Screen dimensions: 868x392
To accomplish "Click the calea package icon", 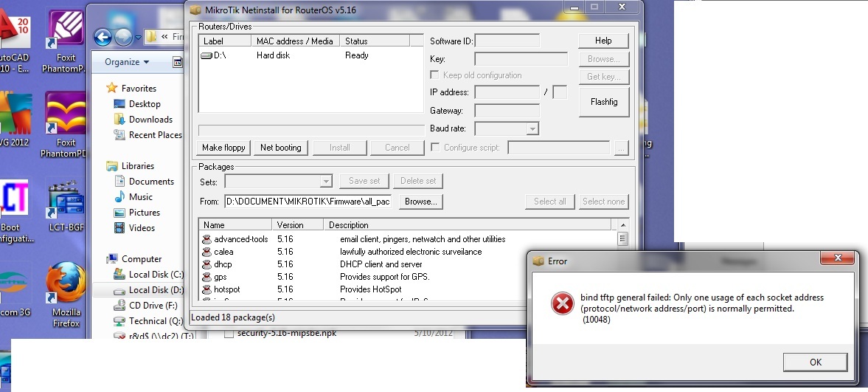I will [206, 252].
